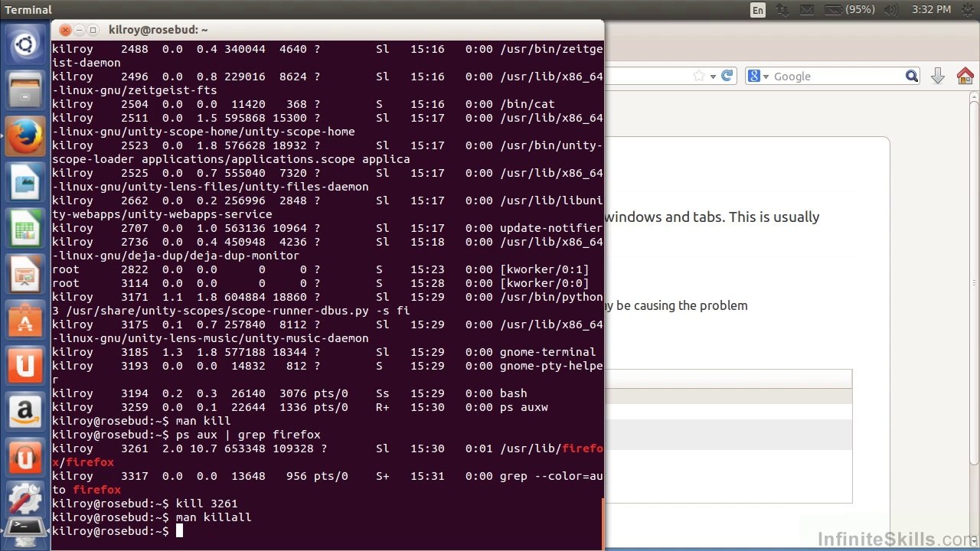Open the sound volume indicator
This screenshot has height=551, width=980.
pyautogui.click(x=893, y=10)
